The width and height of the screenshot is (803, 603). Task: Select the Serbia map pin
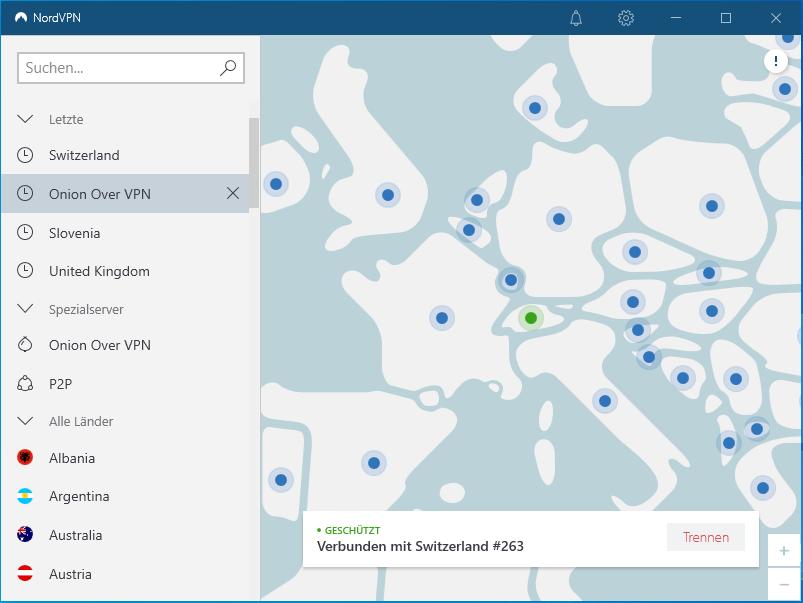click(x=736, y=379)
